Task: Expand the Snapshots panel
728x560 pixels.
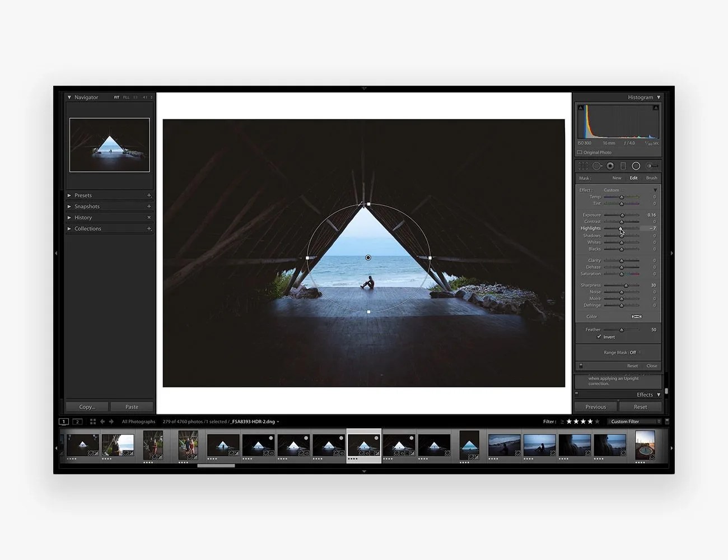Action: point(69,207)
